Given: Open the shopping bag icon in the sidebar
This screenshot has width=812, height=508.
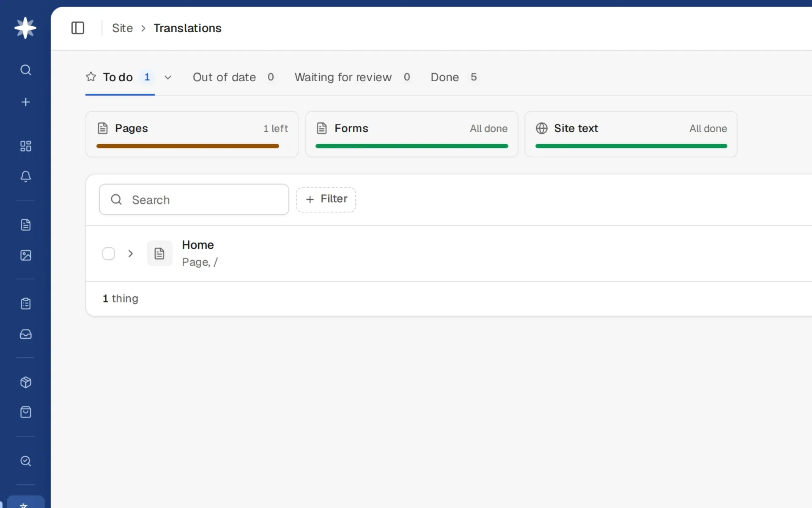Looking at the screenshot, I should click(26, 412).
